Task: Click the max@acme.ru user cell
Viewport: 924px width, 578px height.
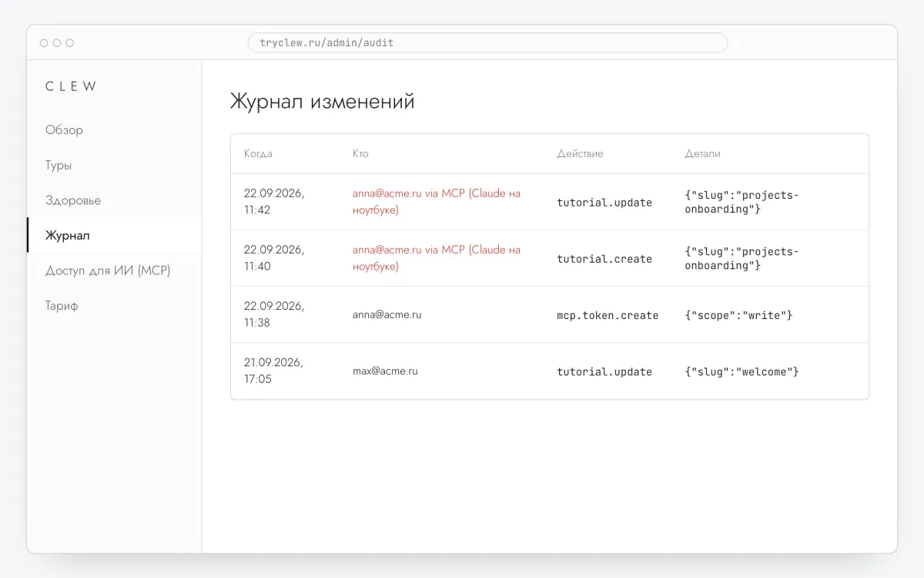Action: pos(385,371)
